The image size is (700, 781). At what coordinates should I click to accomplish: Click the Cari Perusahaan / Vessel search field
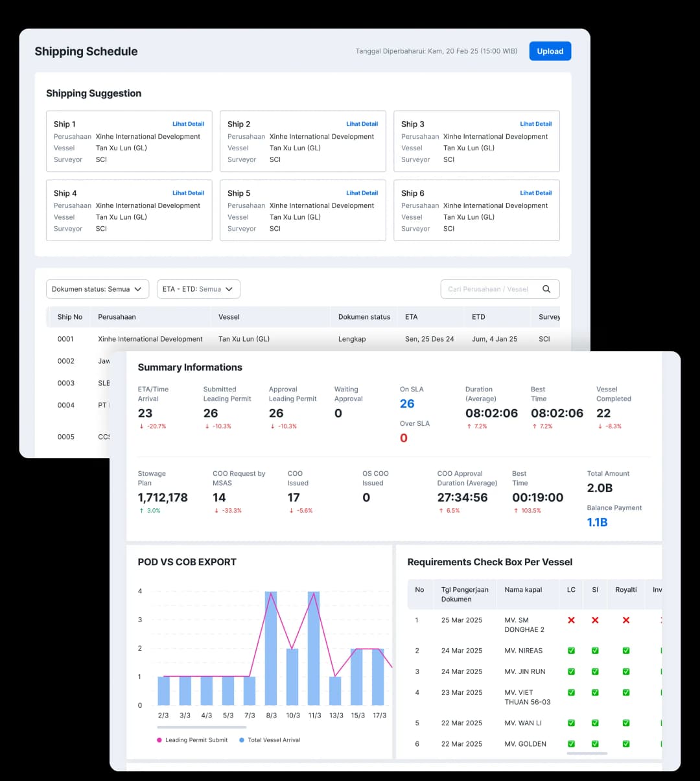pyautogui.click(x=488, y=289)
